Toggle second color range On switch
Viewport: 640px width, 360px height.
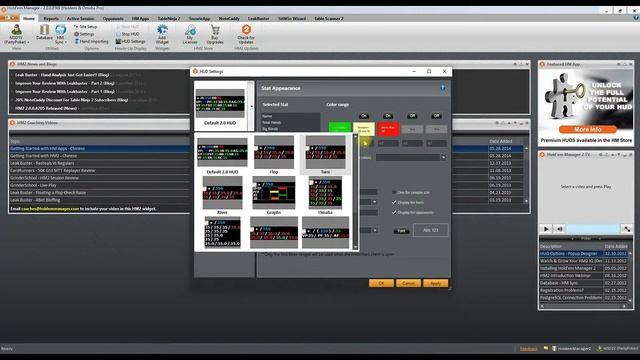388,116
